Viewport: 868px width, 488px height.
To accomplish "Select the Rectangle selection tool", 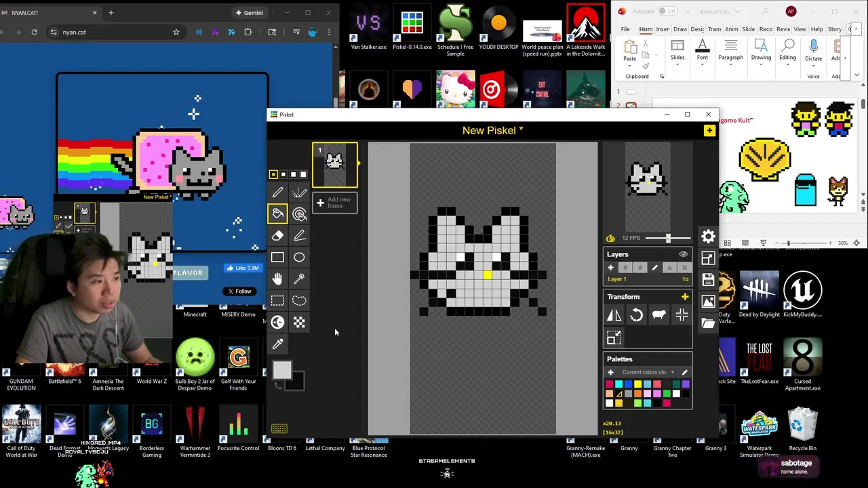I will click(x=277, y=301).
